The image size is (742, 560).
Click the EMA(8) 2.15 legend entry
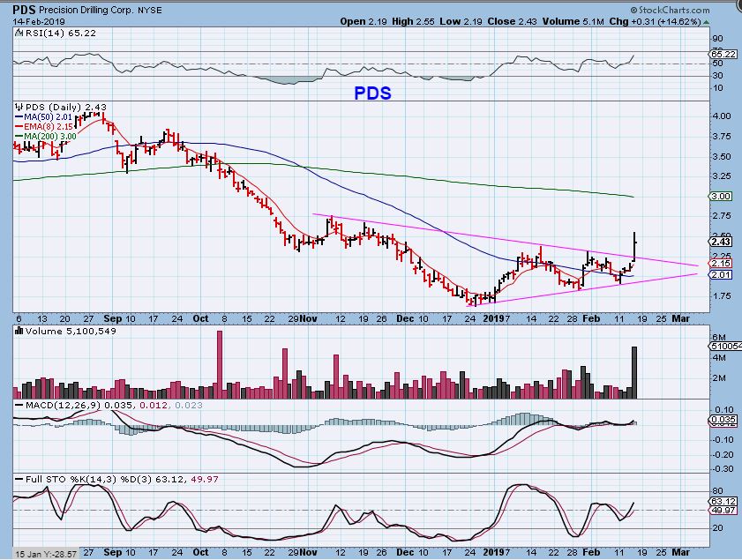44,127
